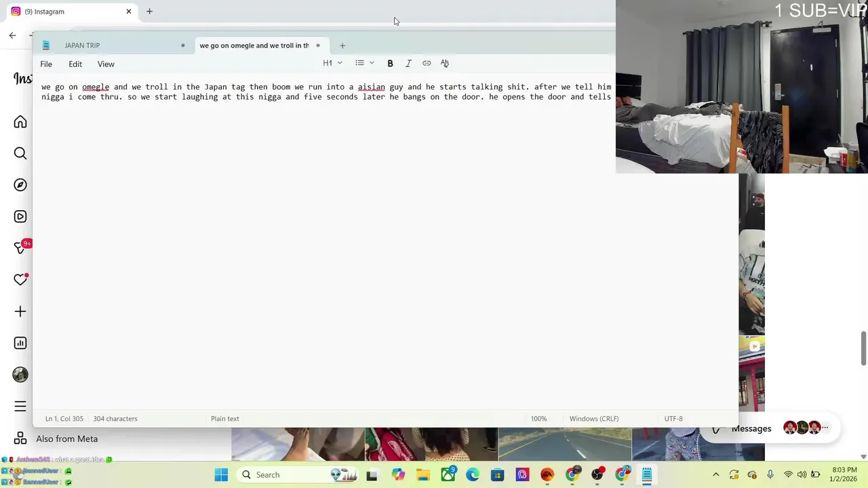This screenshot has height=488, width=868.
Task: Open Task View from the taskbar
Action: coord(372,475)
